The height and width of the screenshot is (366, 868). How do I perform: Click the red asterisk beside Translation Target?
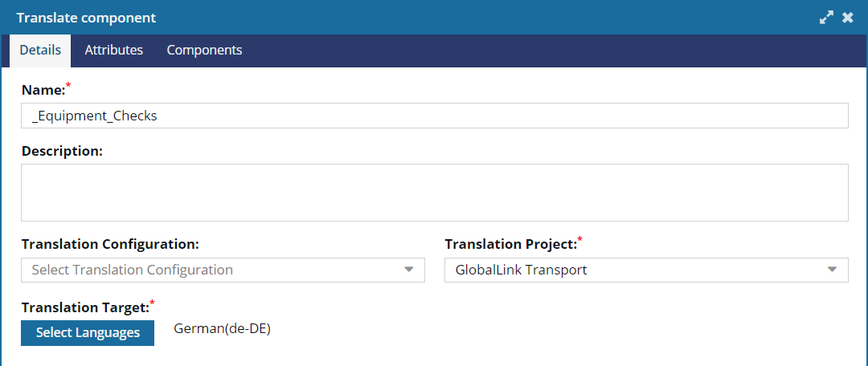[152, 303]
